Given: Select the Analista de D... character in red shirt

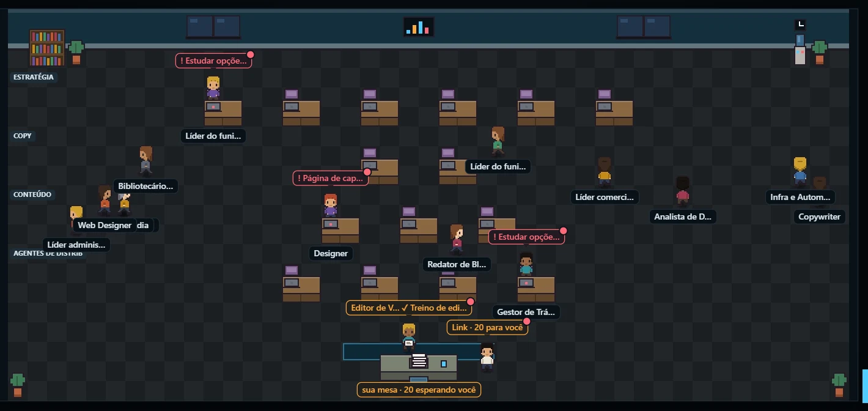Looking at the screenshot, I should [682, 190].
